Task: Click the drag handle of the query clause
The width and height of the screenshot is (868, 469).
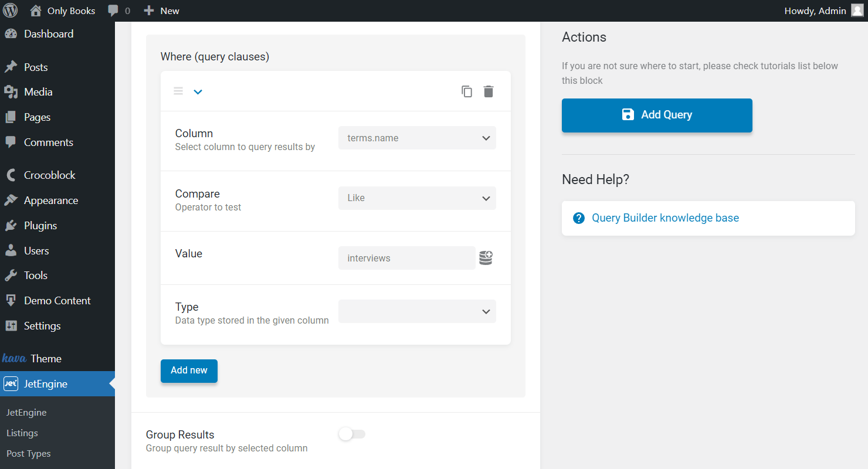Action: point(178,91)
